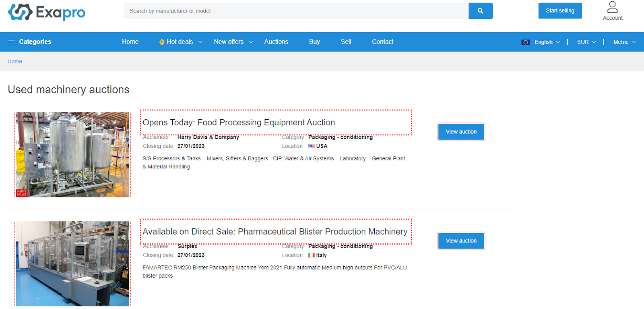644x309 pixels.
Task: Open Food Processing Equipment Auction title
Action: pos(239,122)
